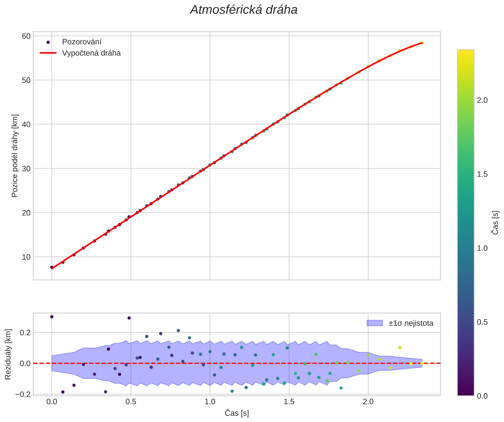Click the high residual point near 0.5 s
Image resolution: width=504 pixels, height=422 pixels.
[x=129, y=318]
